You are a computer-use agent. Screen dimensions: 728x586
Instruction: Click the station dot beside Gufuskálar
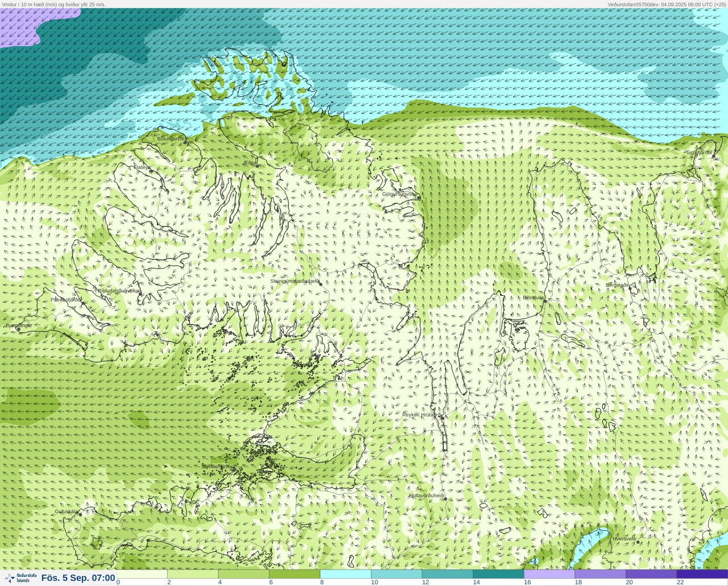(80, 514)
